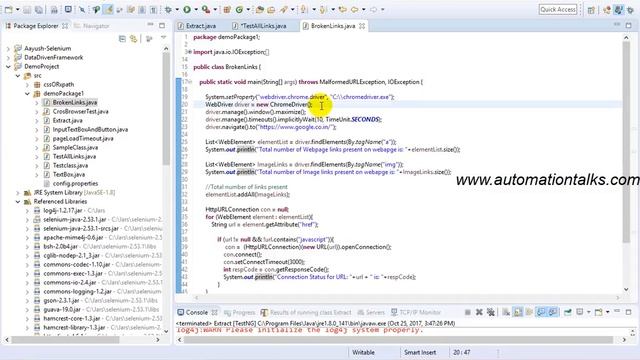The width and height of the screenshot is (640, 360).
Task: Click the Forward navigation arrow icon
Action: point(373,9)
